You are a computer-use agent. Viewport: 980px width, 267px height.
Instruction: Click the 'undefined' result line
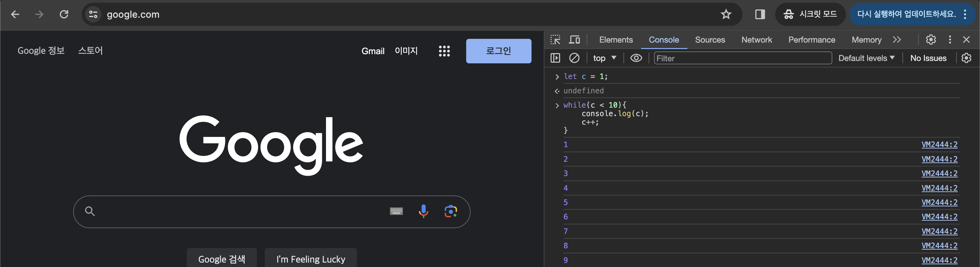coord(583,91)
